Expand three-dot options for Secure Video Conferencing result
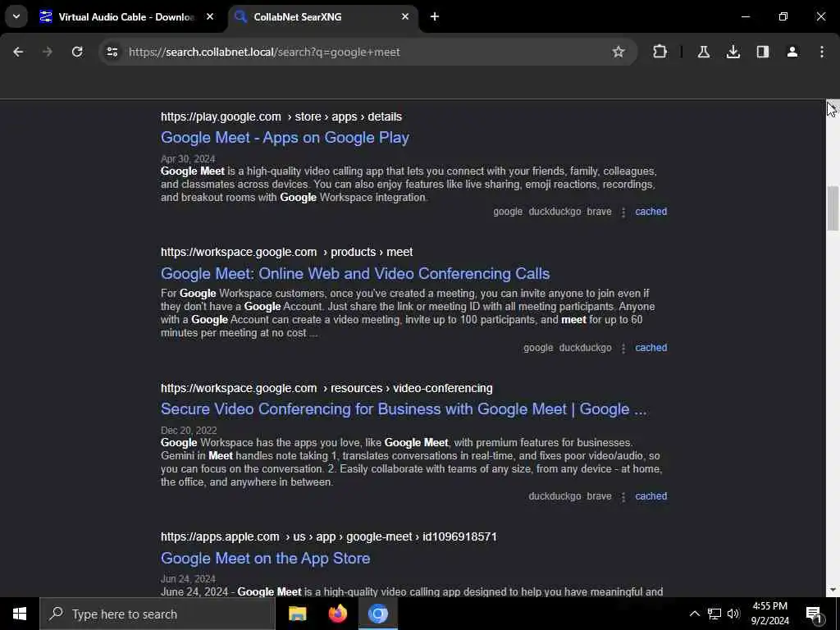Image resolution: width=840 pixels, height=630 pixels. point(623,496)
